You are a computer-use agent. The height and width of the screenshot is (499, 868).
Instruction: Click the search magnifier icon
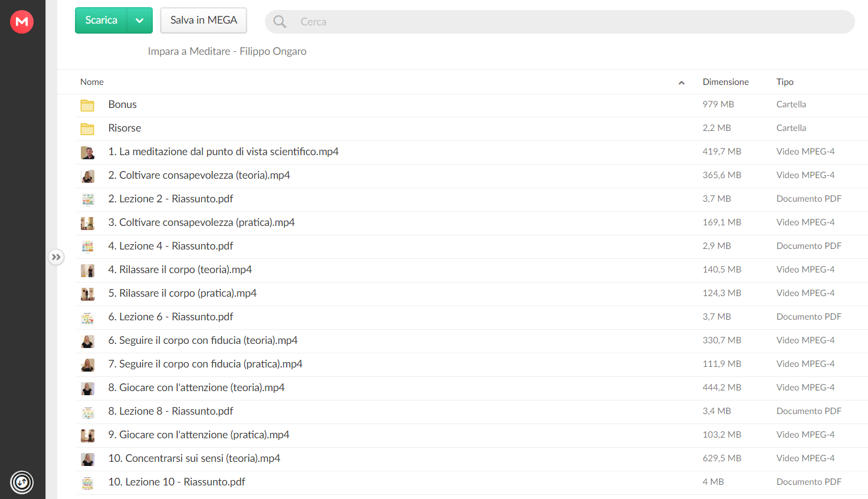280,22
